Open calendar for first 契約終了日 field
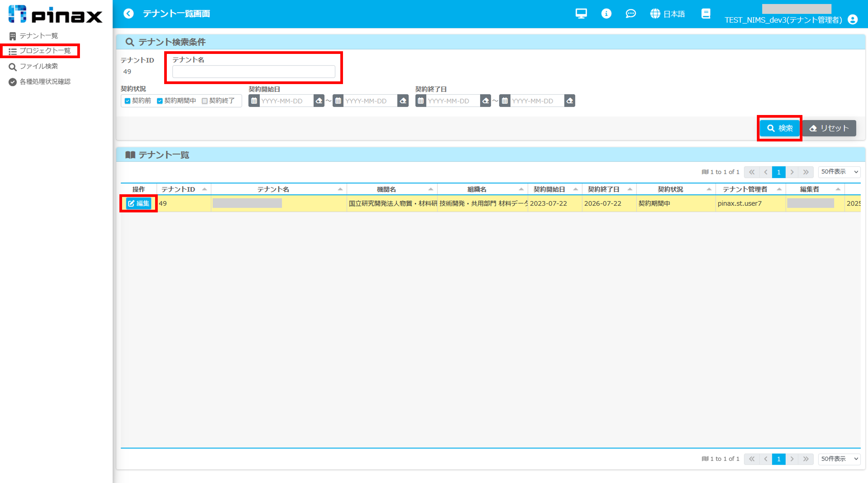 click(421, 101)
